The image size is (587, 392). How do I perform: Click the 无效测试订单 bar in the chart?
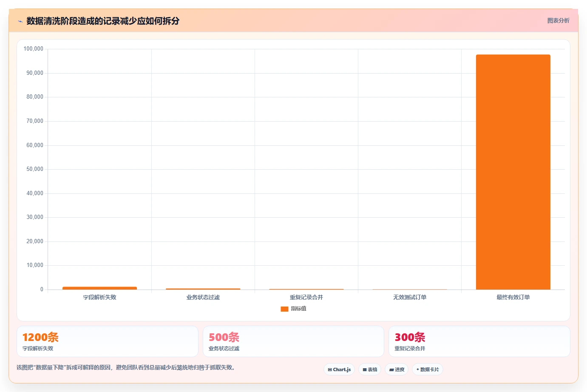click(x=410, y=290)
